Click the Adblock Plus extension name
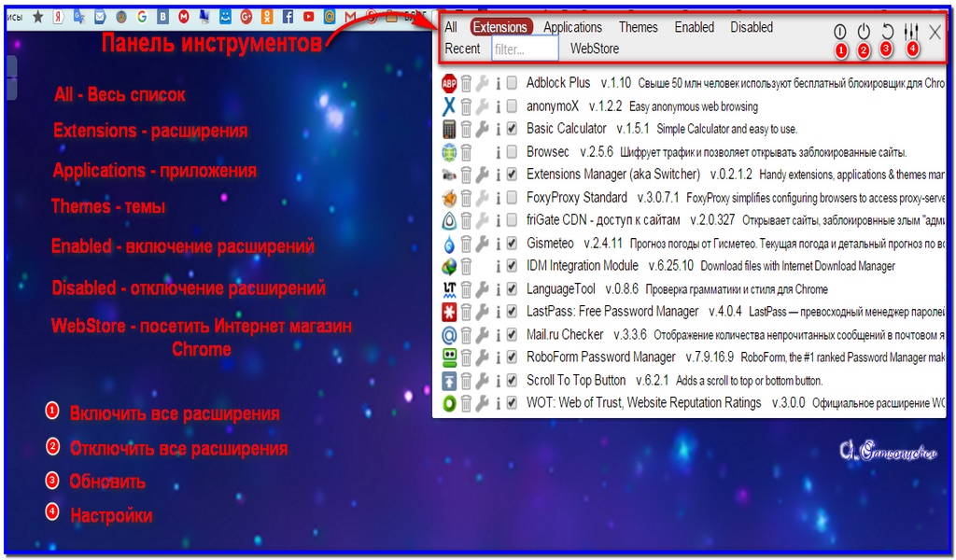The image size is (956, 560). click(558, 82)
